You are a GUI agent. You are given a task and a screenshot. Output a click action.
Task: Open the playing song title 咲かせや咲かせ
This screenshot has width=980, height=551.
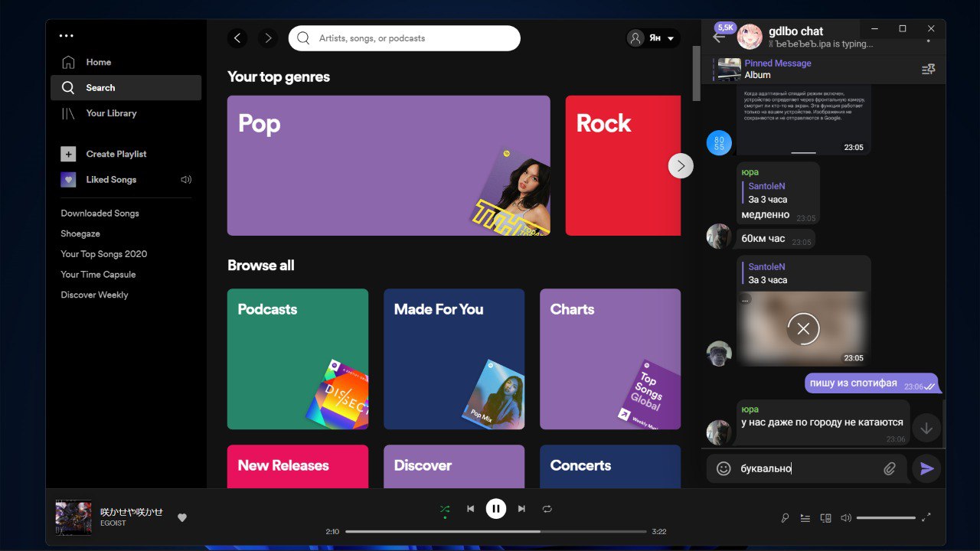tap(132, 512)
